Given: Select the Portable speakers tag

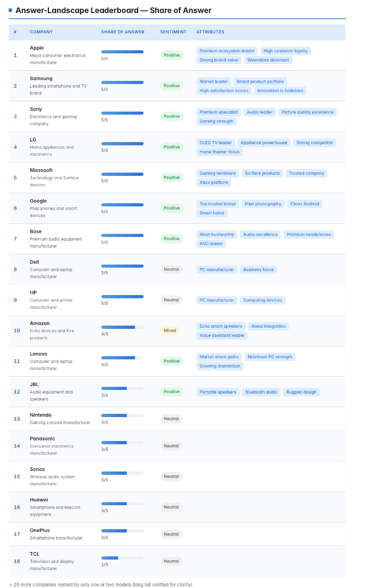Looking at the screenshot, I should point(218,392).
